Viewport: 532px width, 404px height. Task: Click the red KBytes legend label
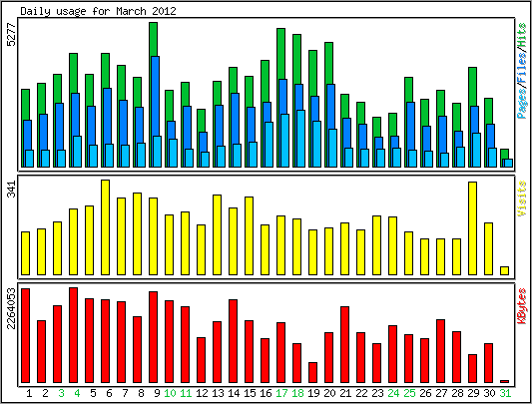522,305
